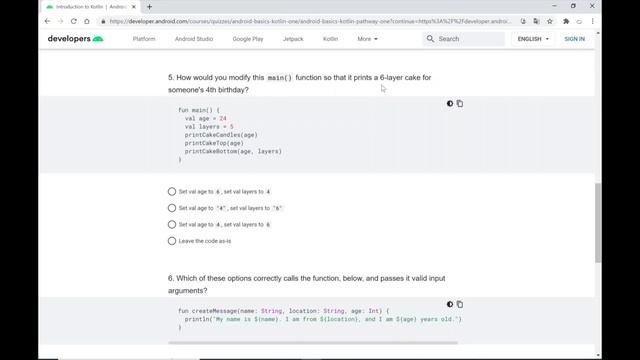Open the Platform nav item
Viewport: 640px width, 360px height.
point(144,39)
